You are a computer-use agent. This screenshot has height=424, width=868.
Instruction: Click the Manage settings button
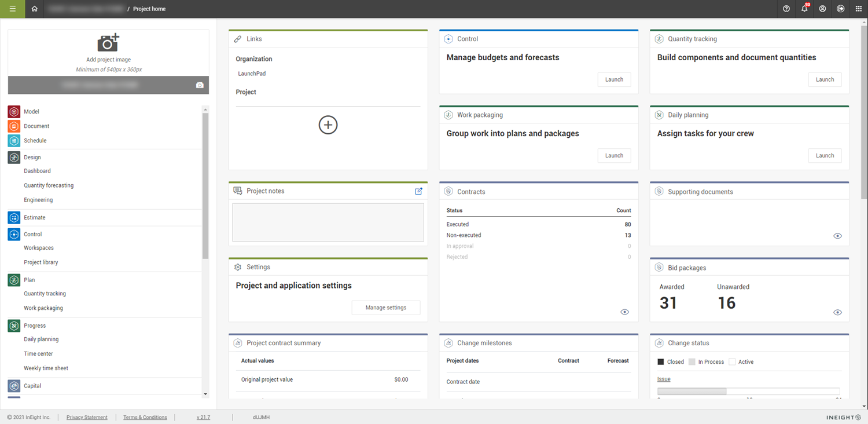pos(386,308)
